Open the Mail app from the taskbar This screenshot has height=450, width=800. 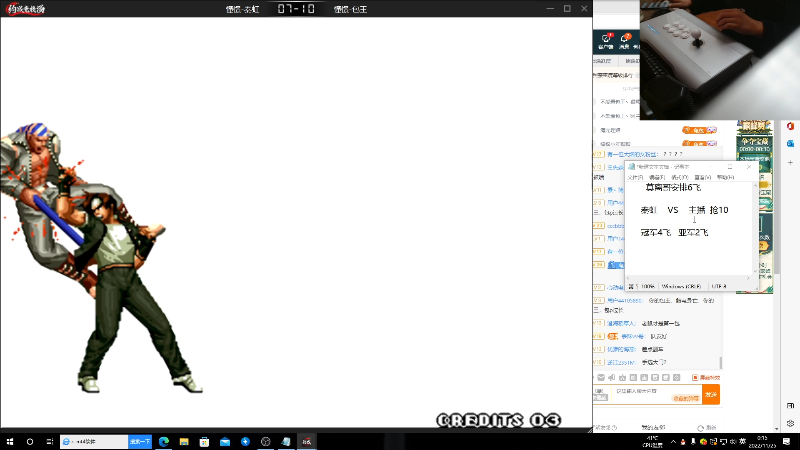(x=225, y=442)
